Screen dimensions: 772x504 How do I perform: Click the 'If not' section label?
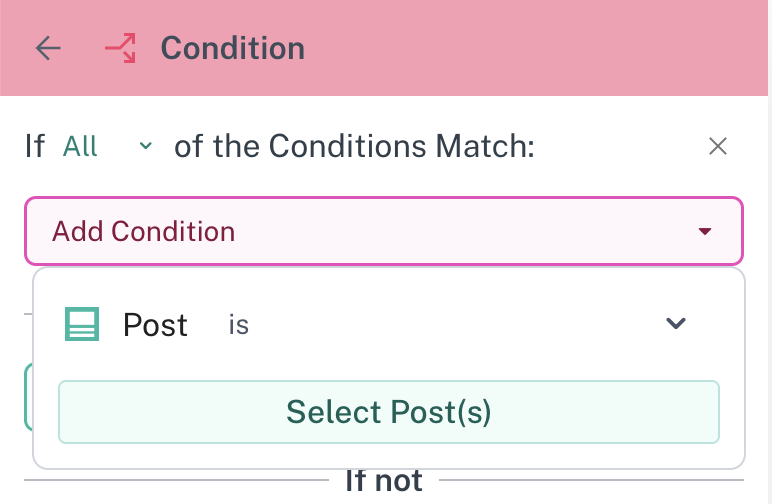tap(384, 482)
